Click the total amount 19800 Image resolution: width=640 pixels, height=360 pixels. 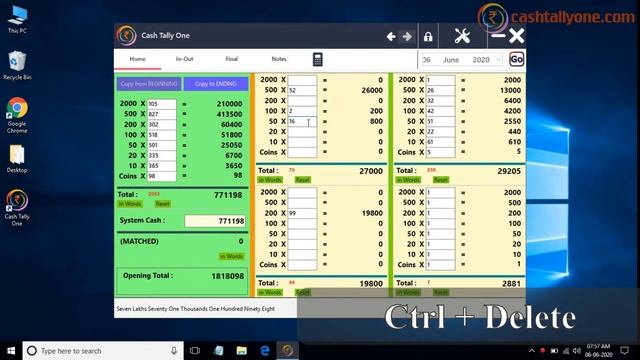pos(371,284)
